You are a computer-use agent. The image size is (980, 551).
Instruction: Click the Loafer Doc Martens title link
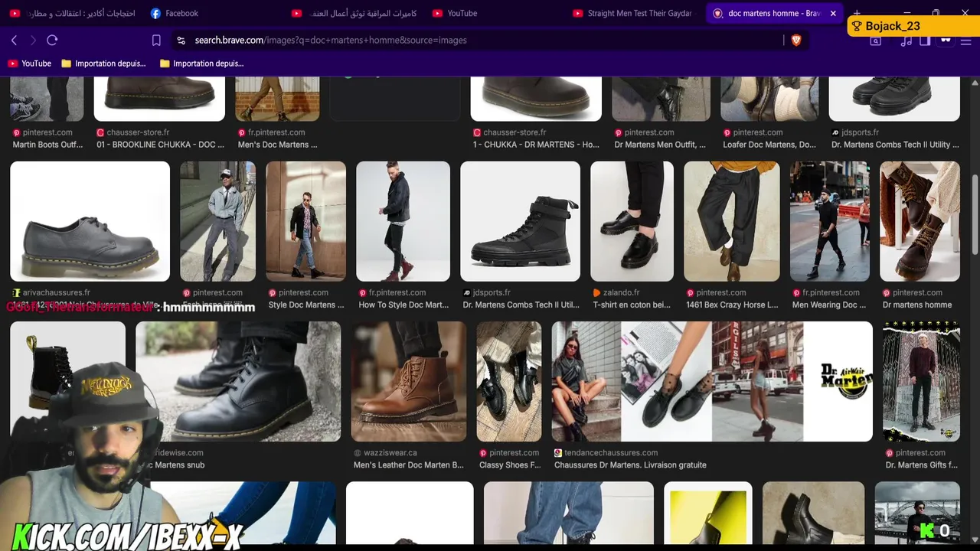click(x=769, y=145)
